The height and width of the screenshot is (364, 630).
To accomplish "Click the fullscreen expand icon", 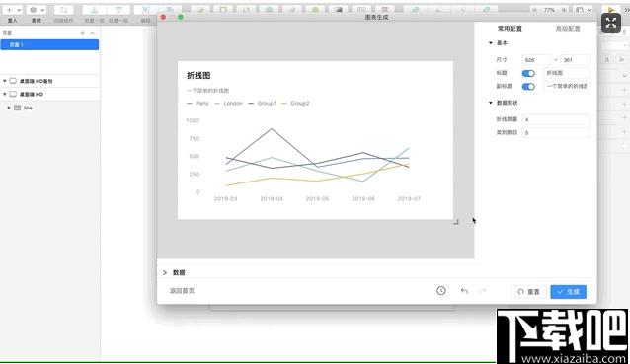I will (x=610, y=23).
